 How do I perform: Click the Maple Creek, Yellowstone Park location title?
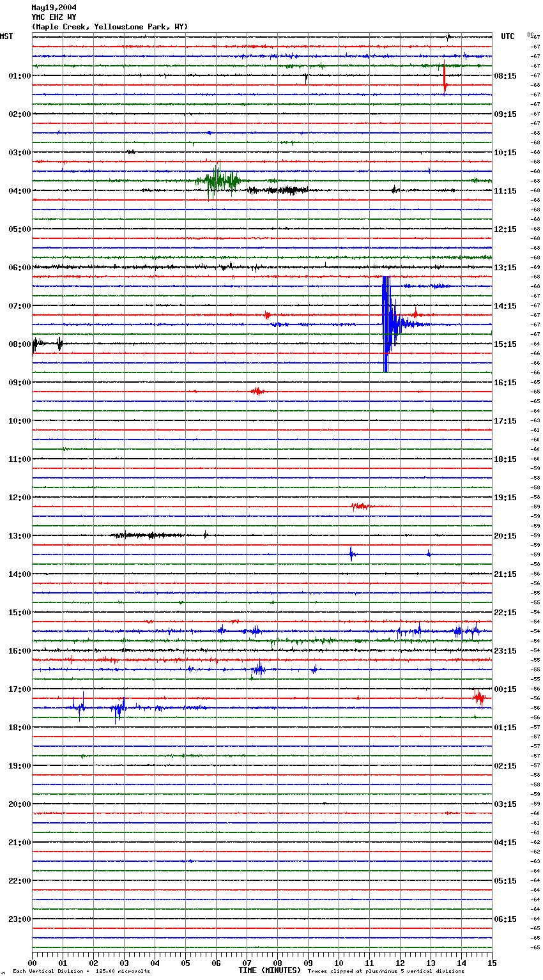(x=110, y=27)
